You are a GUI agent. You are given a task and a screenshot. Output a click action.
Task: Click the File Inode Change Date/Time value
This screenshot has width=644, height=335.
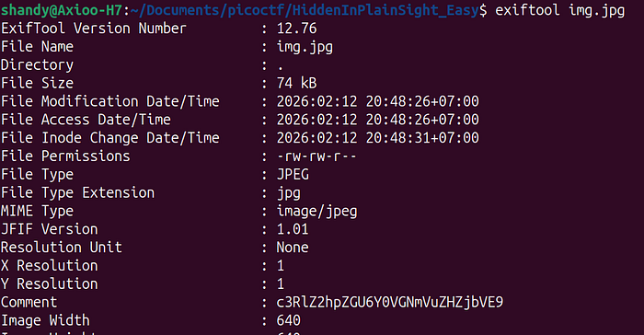click(x=377, y=138)
